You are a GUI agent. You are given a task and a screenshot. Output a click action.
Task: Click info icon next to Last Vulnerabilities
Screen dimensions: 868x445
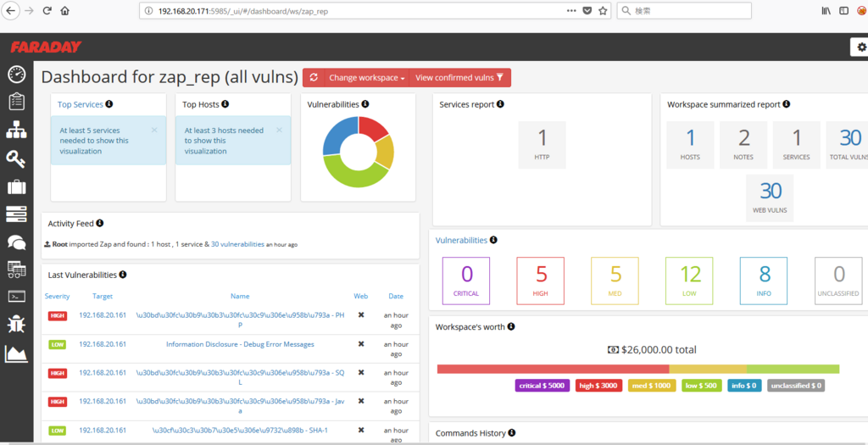point(123,274)
